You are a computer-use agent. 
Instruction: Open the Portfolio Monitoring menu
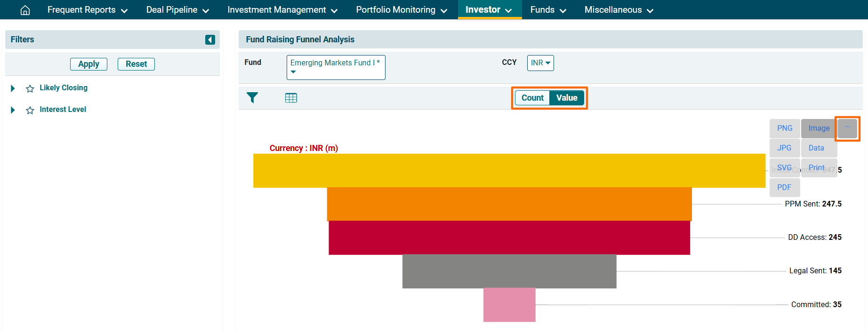pos(401,10)
